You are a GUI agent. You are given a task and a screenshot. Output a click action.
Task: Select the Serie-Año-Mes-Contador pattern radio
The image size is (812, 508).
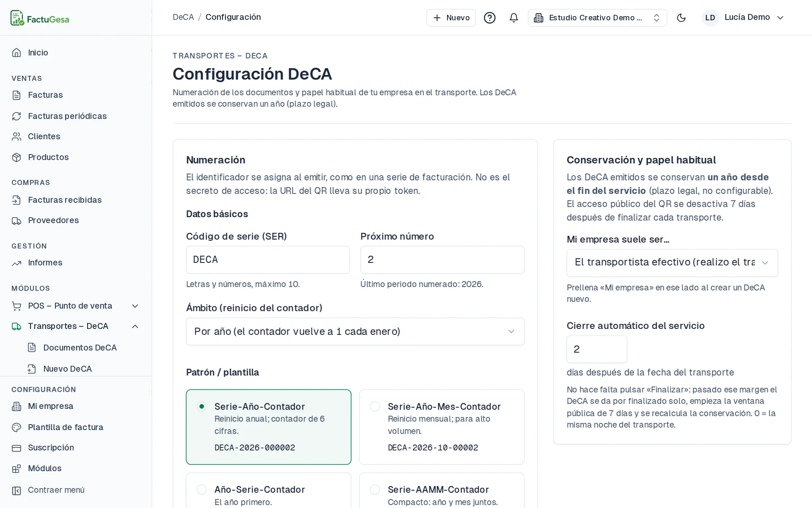375,406
